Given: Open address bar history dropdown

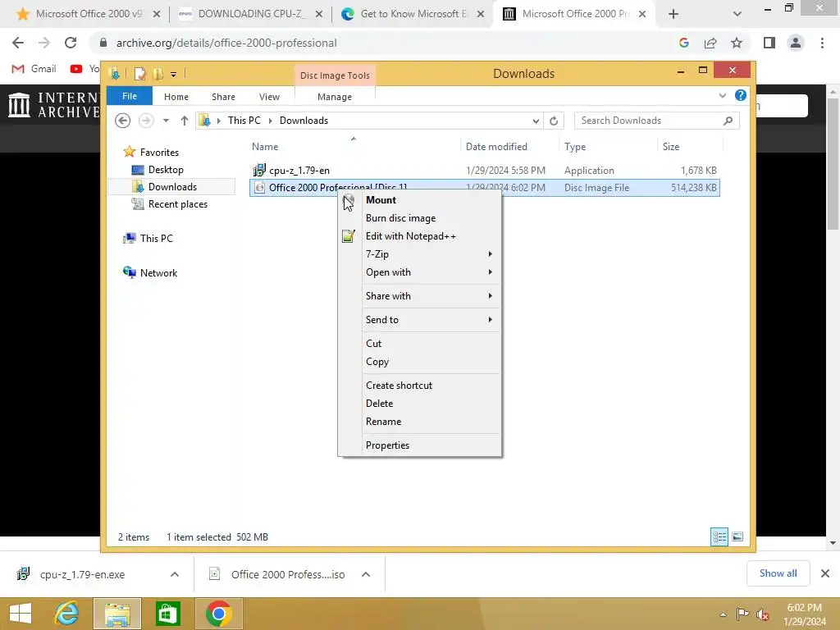Looking at the screenshot, I should [x=536, y=121].
